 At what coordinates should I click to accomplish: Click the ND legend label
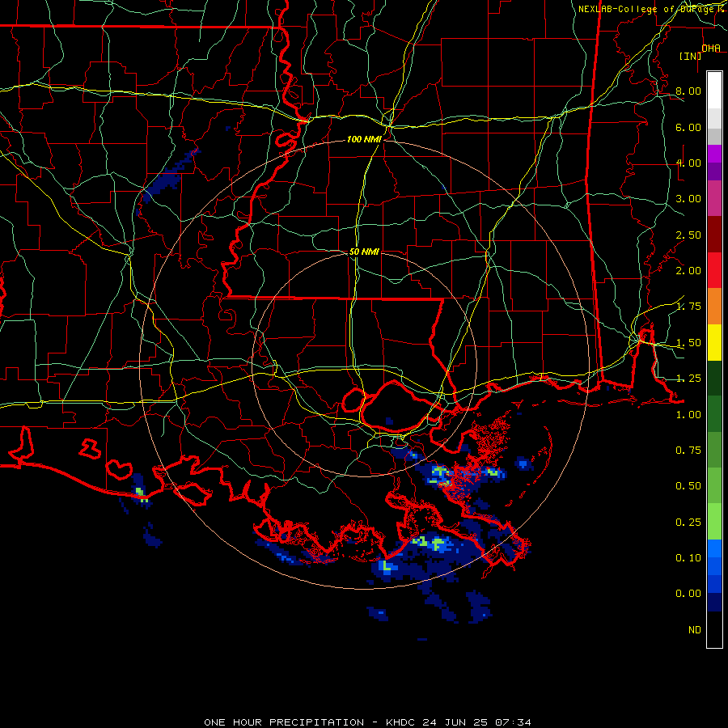click(x=695, y=630)
